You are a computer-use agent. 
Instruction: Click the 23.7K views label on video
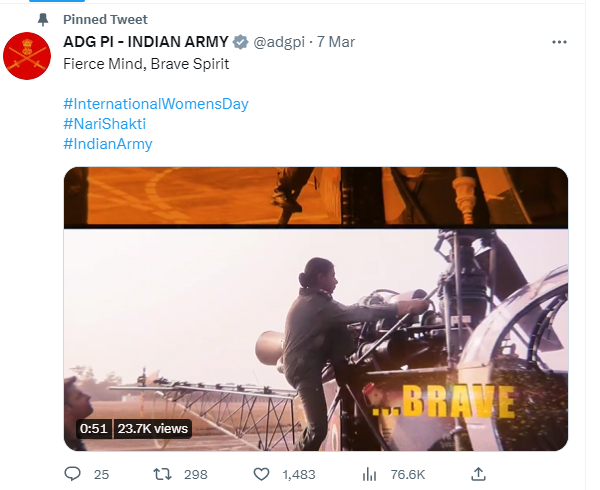152,428
